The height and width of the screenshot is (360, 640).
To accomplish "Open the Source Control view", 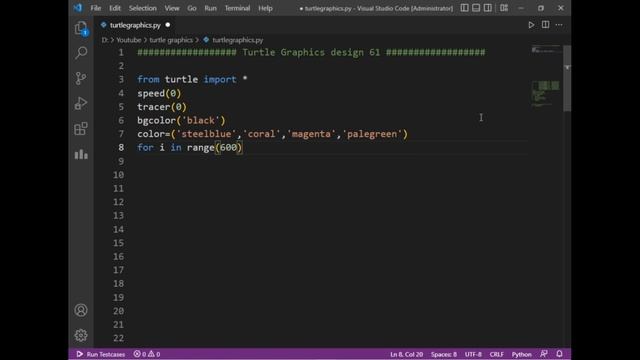I will coord(81,78).
